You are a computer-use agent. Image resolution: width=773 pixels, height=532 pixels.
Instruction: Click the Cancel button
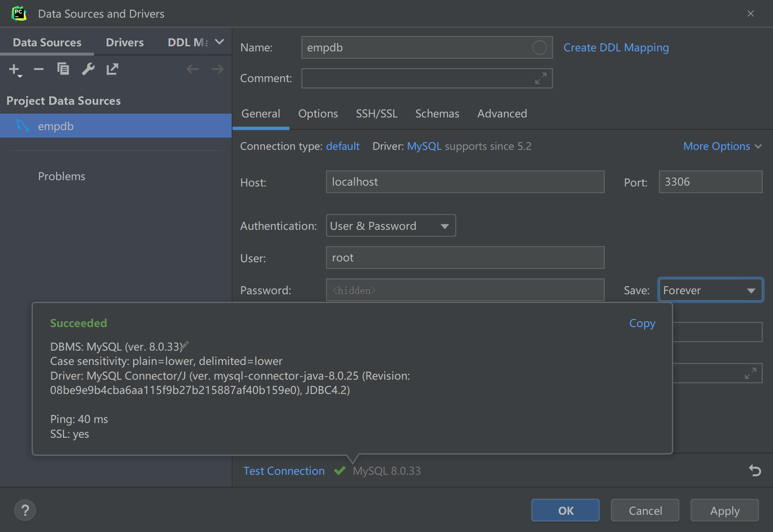[x=645, y=511]
